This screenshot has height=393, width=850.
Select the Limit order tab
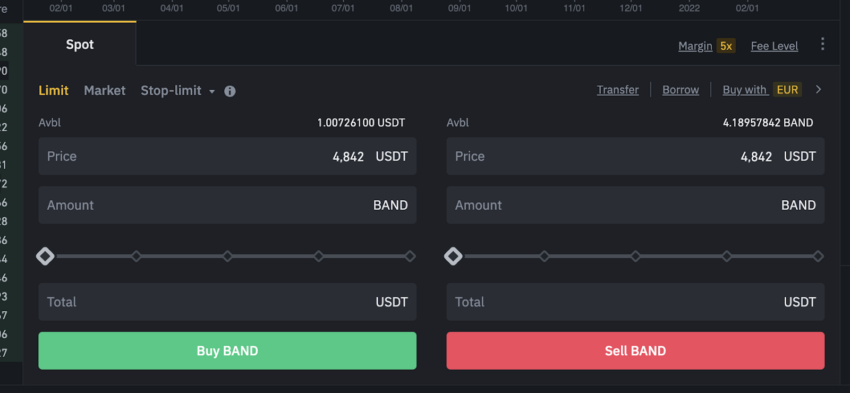(53, 91)
